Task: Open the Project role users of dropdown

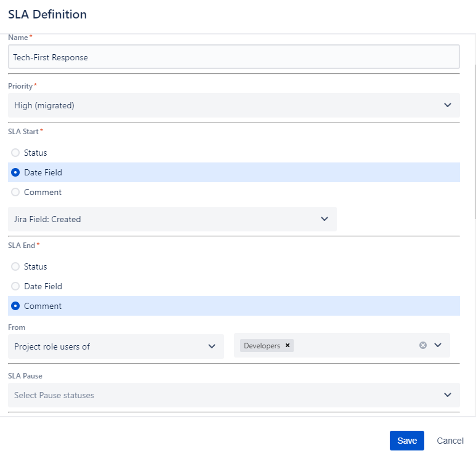Action: (x=212, y=346)
